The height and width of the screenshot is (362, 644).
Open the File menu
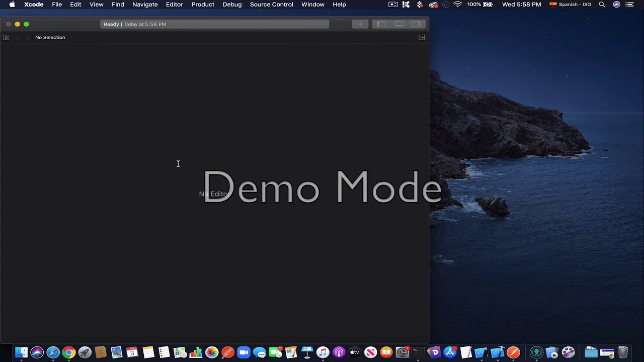(57, 5)
